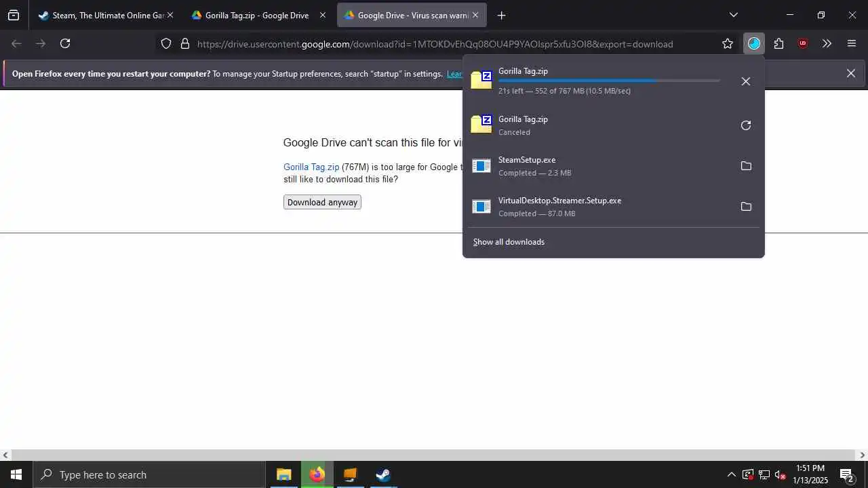Screen dimensions: 868x488
Task: Open the Action Center notifications icon
Action: [x=847, y=474]
